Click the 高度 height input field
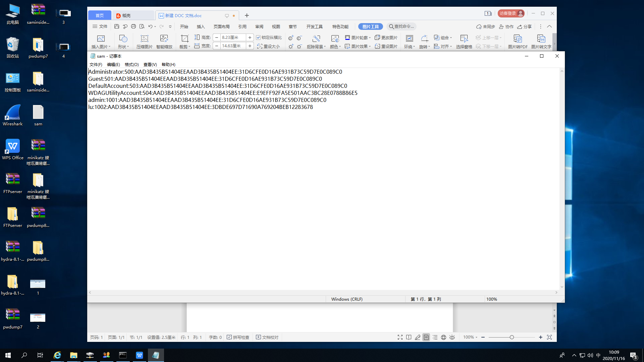 [233, 38]
